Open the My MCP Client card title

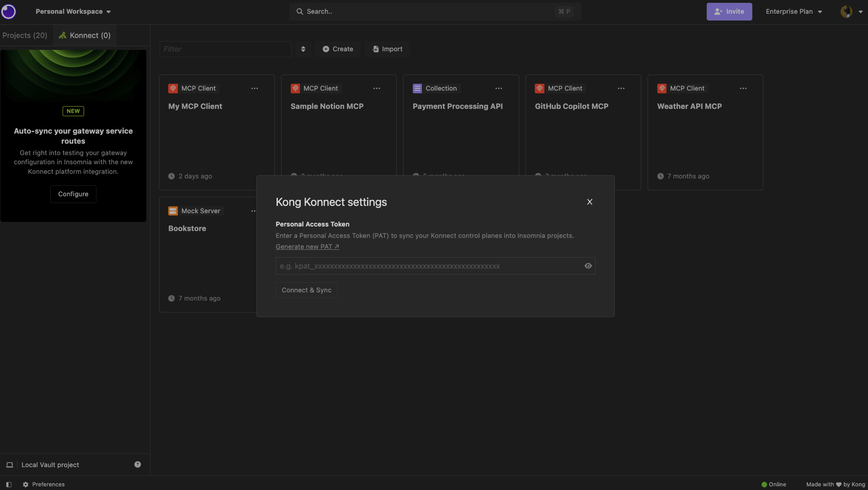tap(195, 106)
